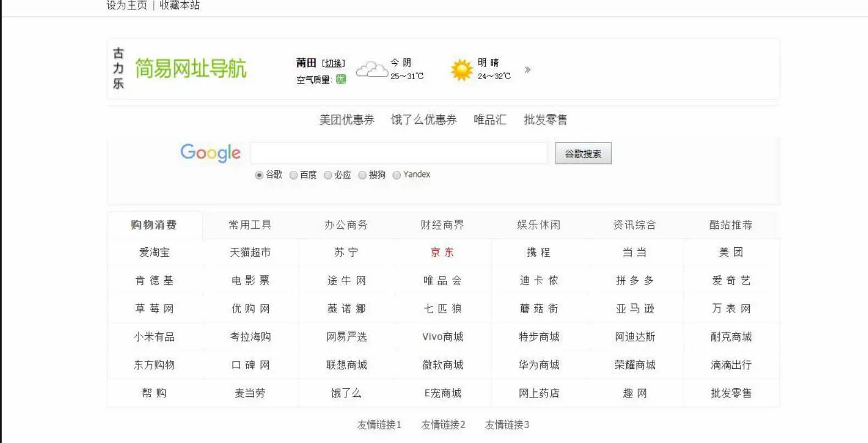Open the 考拉海购 link
This screenshot has width=868, height=443.
[x=250, y=336]
